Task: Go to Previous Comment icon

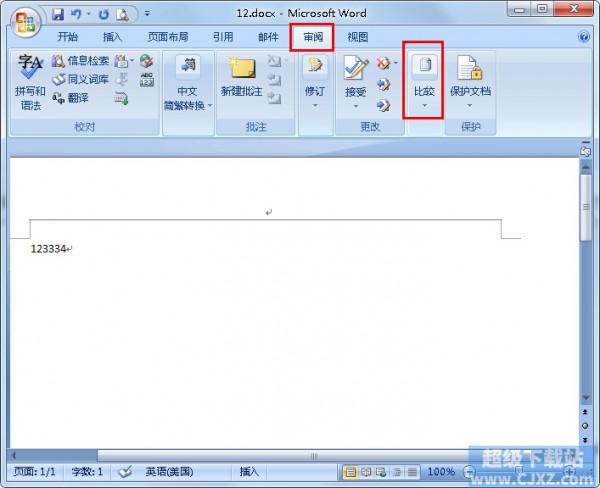Action: (274, 79)
